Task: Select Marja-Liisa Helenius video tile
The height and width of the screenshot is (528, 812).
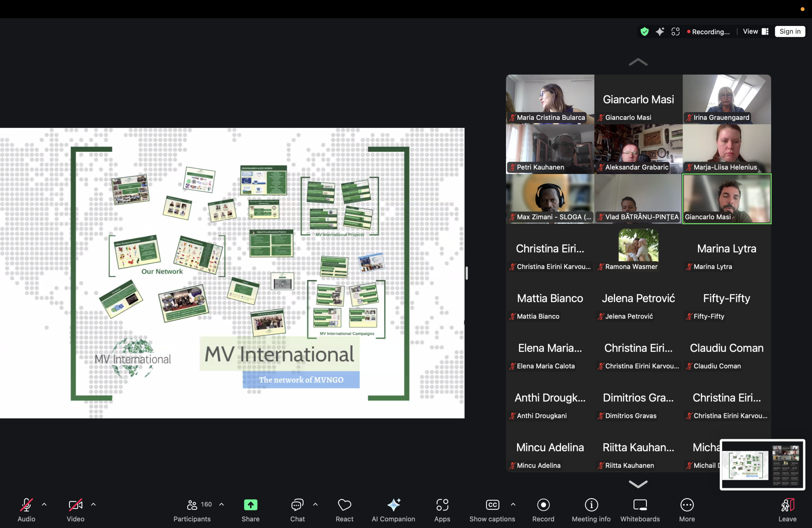Action: (727, 149)
